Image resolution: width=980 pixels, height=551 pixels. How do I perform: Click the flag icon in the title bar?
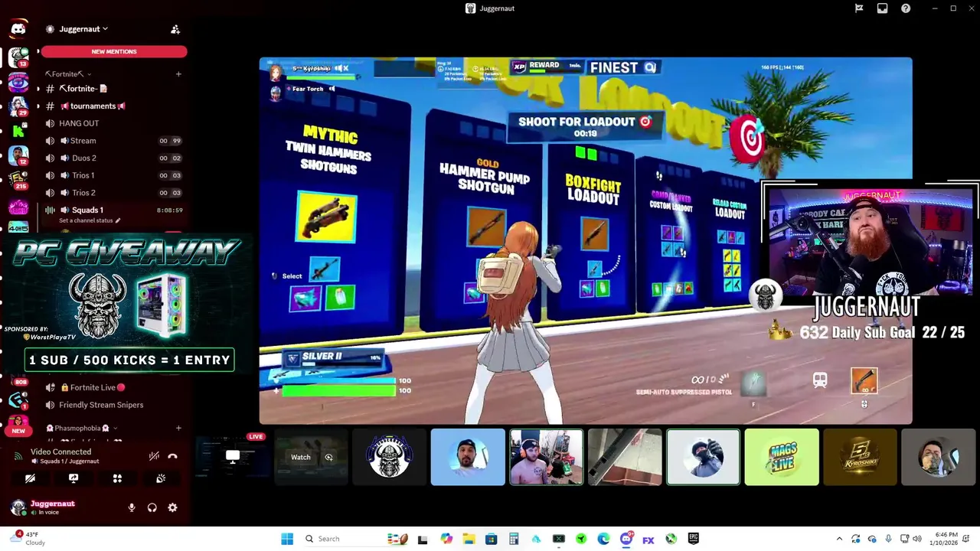point(859,8)
